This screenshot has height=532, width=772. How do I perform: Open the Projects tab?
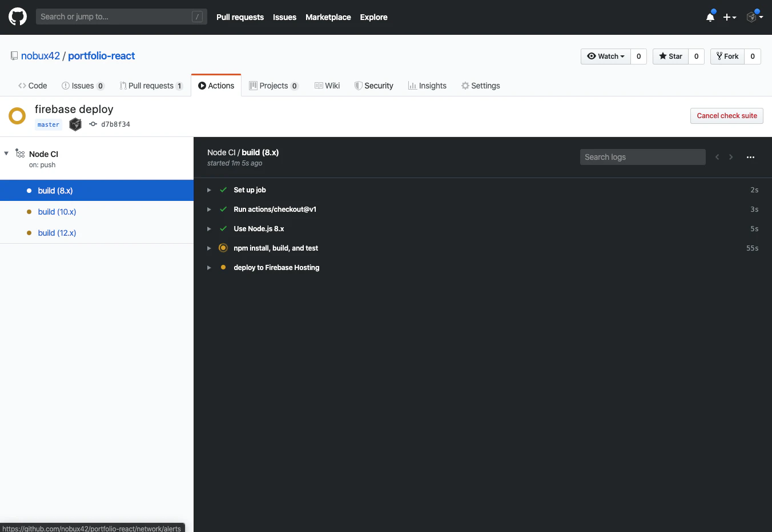click(274, 86)
